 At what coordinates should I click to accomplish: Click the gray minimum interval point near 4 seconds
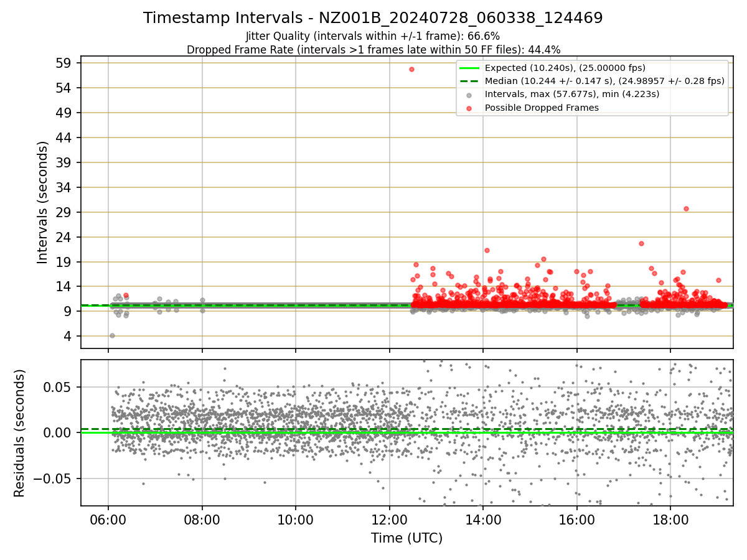click(x=112, y=335)
